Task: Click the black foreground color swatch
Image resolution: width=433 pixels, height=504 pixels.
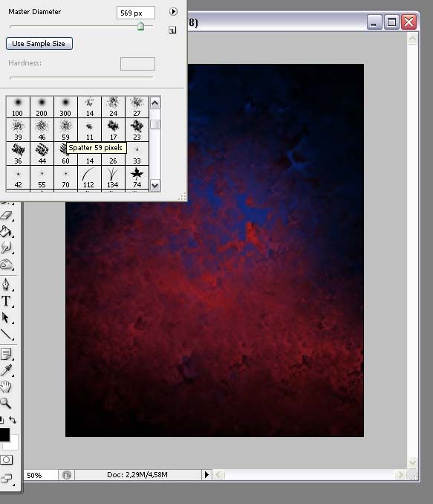Action: (x=4, y=435)
